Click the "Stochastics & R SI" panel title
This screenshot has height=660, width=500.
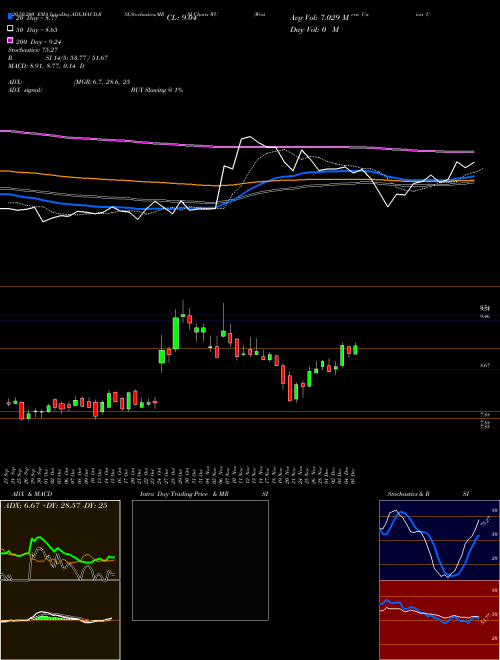[428, 493]
